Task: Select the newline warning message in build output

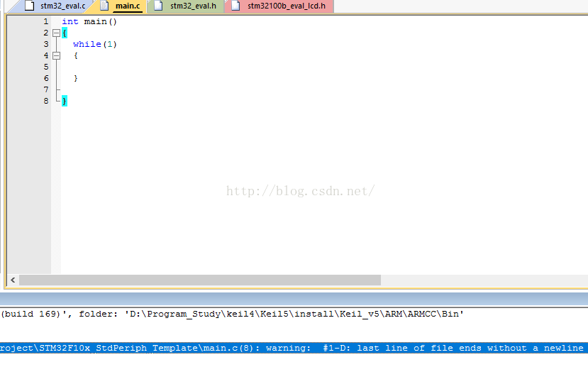Action: coord(294,349)
